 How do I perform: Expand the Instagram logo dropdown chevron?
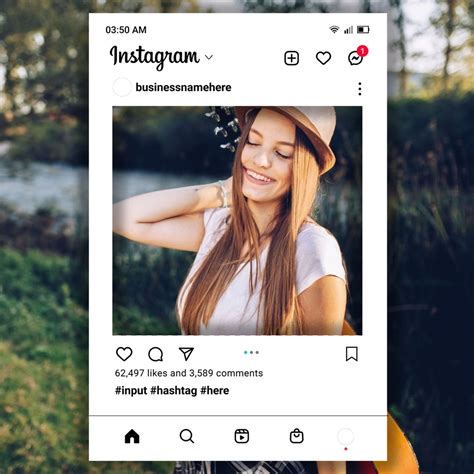tap(209, 57)
